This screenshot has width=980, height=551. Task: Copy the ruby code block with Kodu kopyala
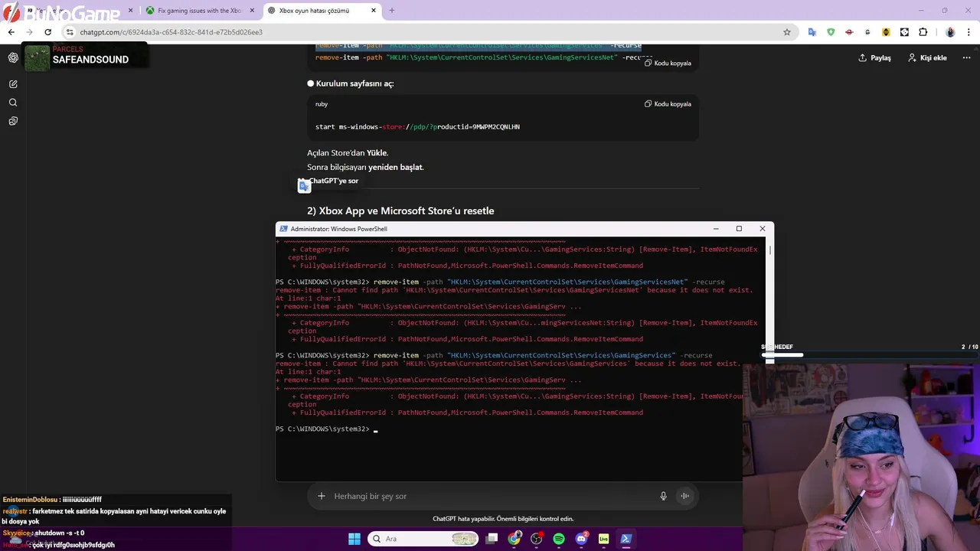668,104
